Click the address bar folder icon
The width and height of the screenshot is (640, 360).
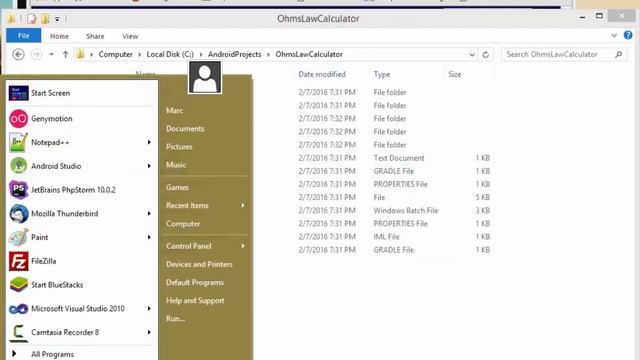pyautogui.click(x=80, y=54)
